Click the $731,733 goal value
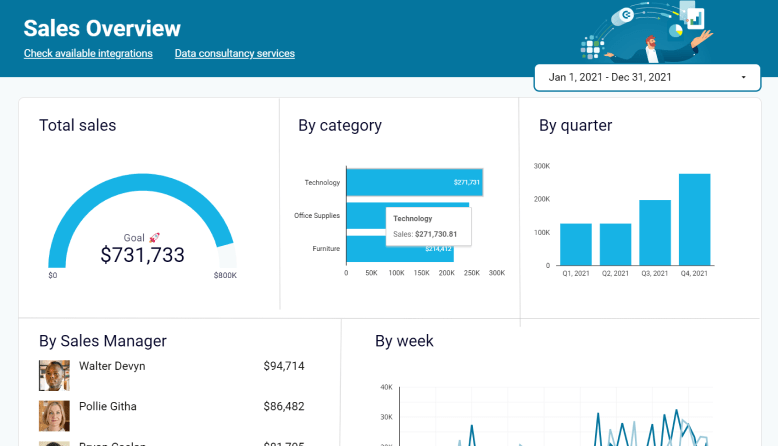The image size is (778, 446). point(142,255)
